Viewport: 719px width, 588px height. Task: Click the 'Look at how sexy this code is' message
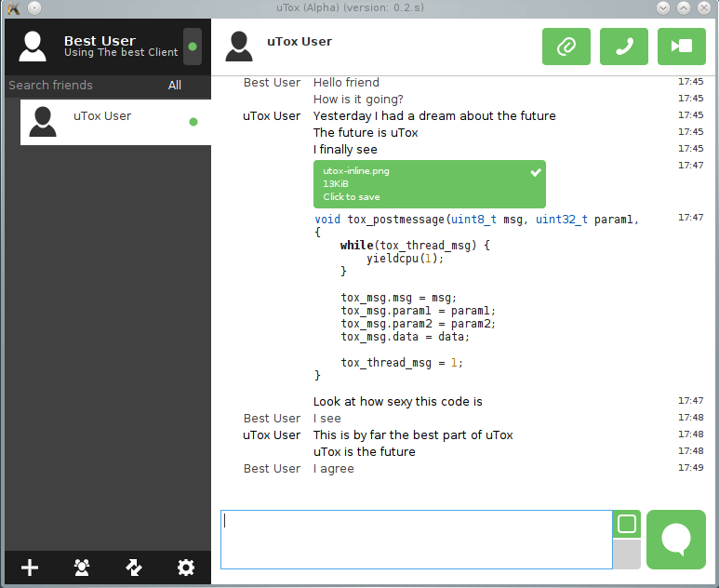397,402
